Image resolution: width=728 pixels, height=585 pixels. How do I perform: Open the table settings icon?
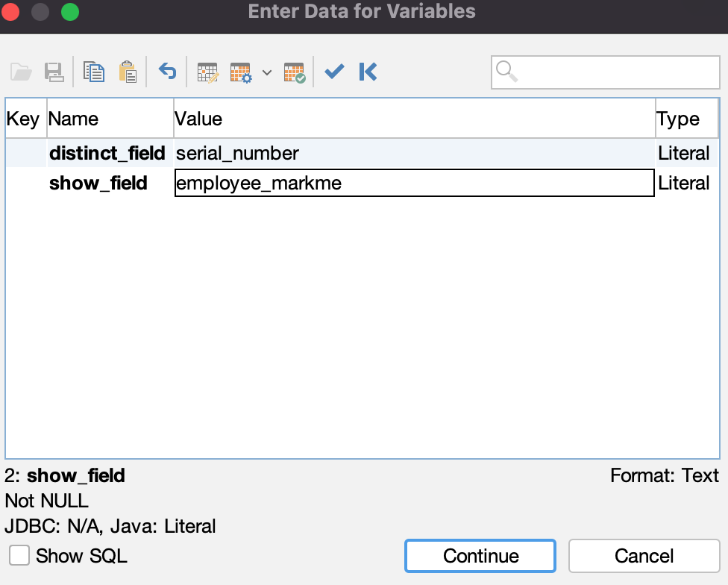241,72
